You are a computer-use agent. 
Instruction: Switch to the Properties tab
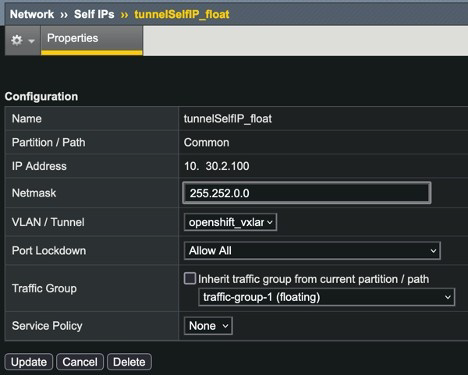[92, 40]
